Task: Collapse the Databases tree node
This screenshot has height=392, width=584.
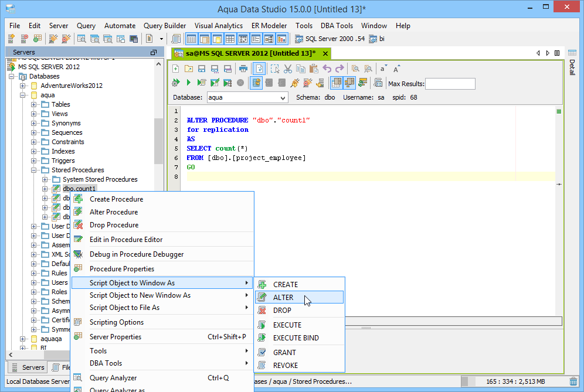Action: [12, 76]
